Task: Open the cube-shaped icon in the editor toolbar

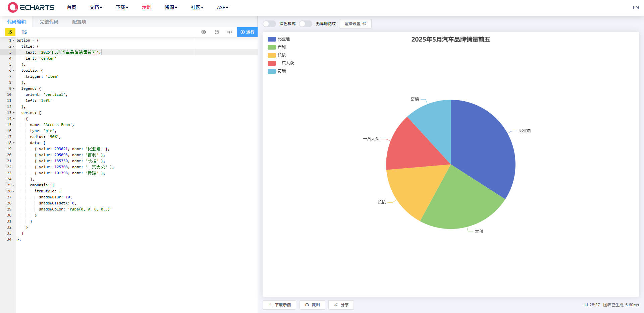Action: tap(217, 32)
